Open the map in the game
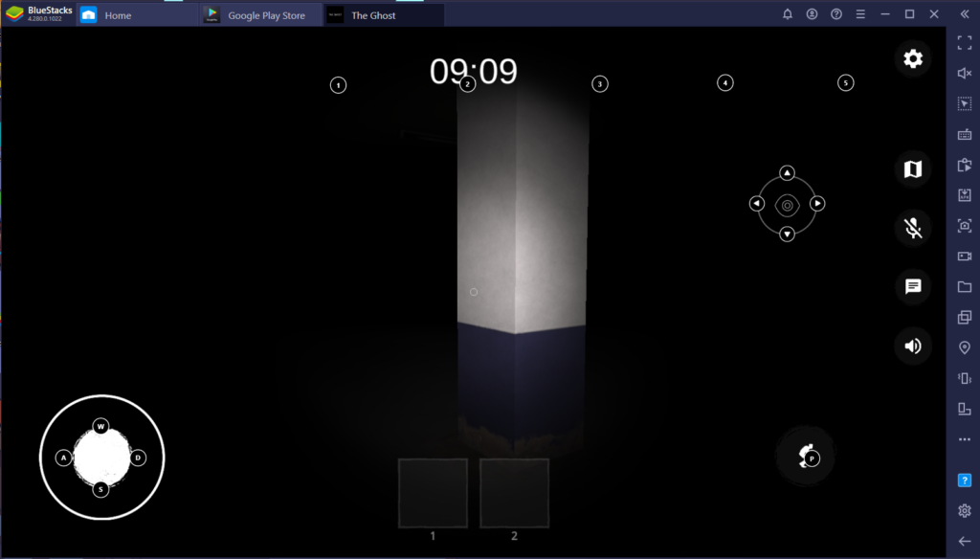 click(x=913, y=168)
